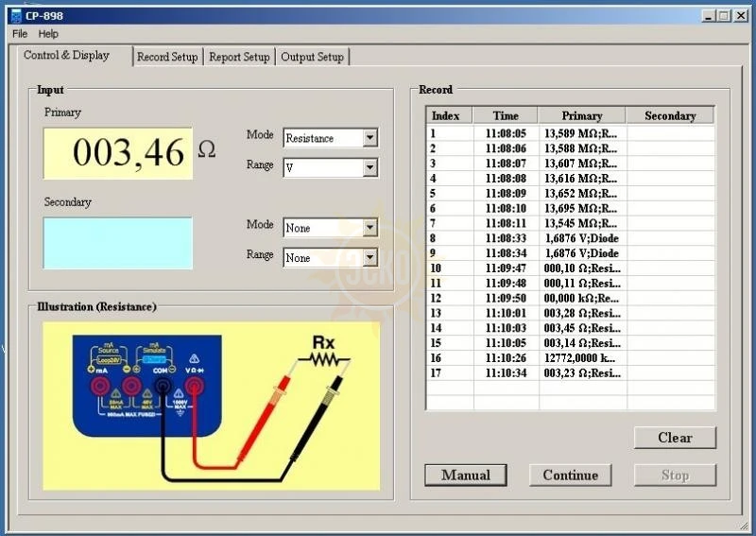Select record row with time 11:10:05

(571, 342)
